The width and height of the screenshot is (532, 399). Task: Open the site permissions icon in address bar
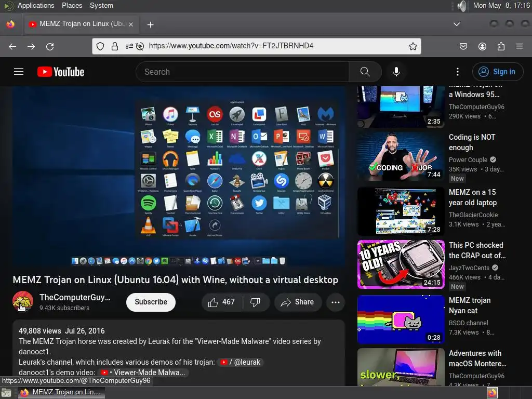click(129, 46)
